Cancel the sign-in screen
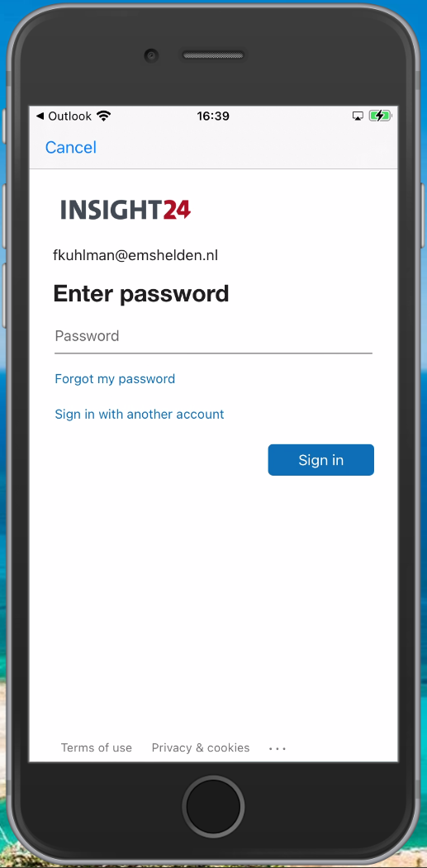 [71, 147]
